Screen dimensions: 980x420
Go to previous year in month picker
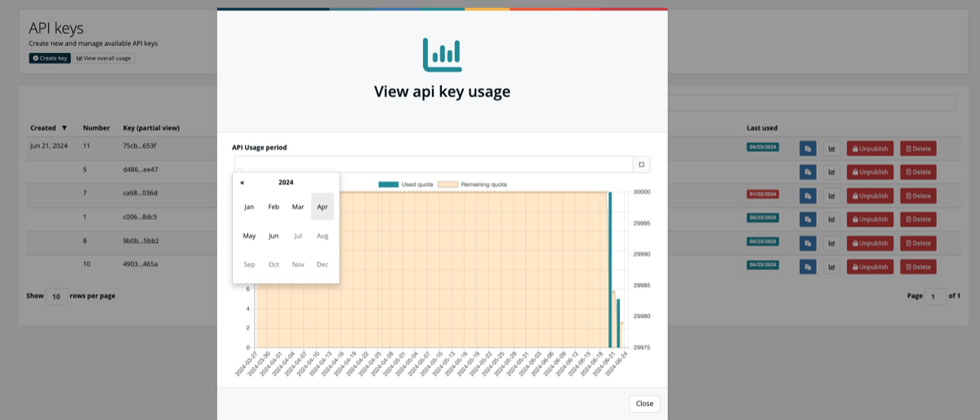pos(243,182)
